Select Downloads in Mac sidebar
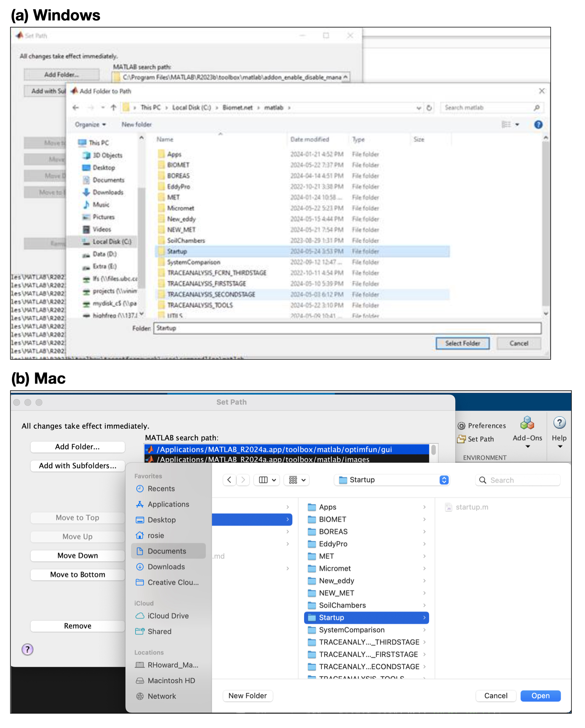Screen dimensions: 585x728 coord(168,567)
